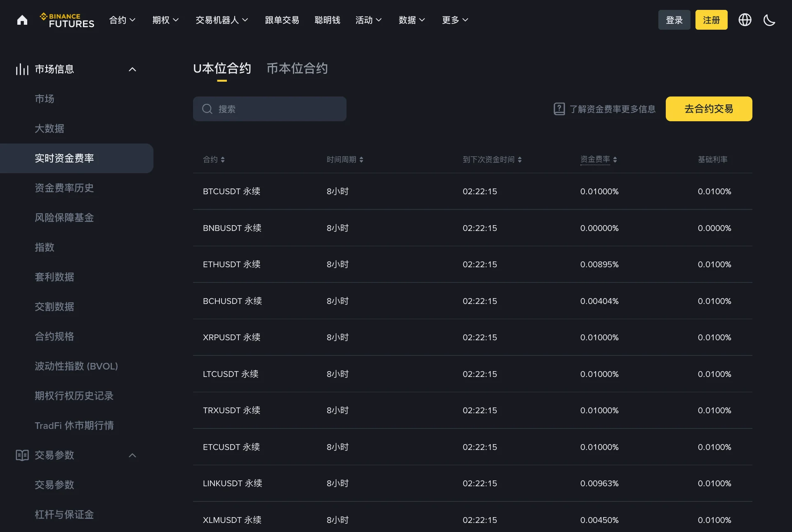This screenshot has width=792, height=532.
Task: Click the BNBUSDT 永续 contract row
Action: 472,228
